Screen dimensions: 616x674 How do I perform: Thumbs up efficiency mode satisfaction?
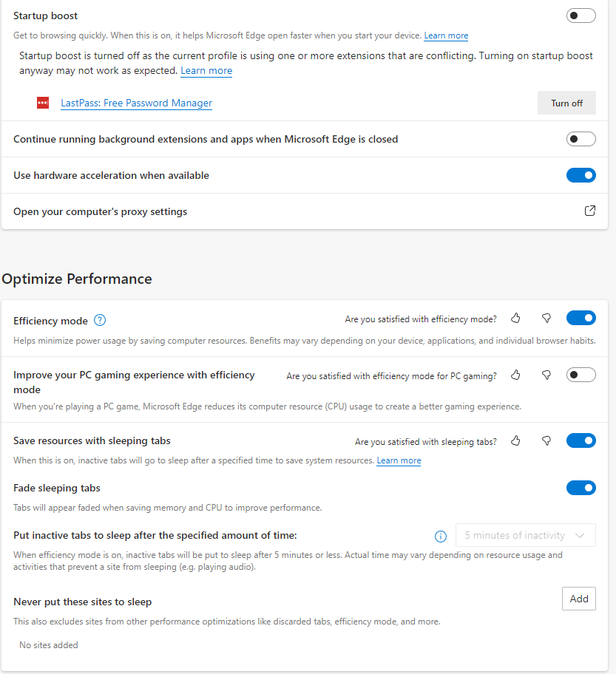[516, 318]
